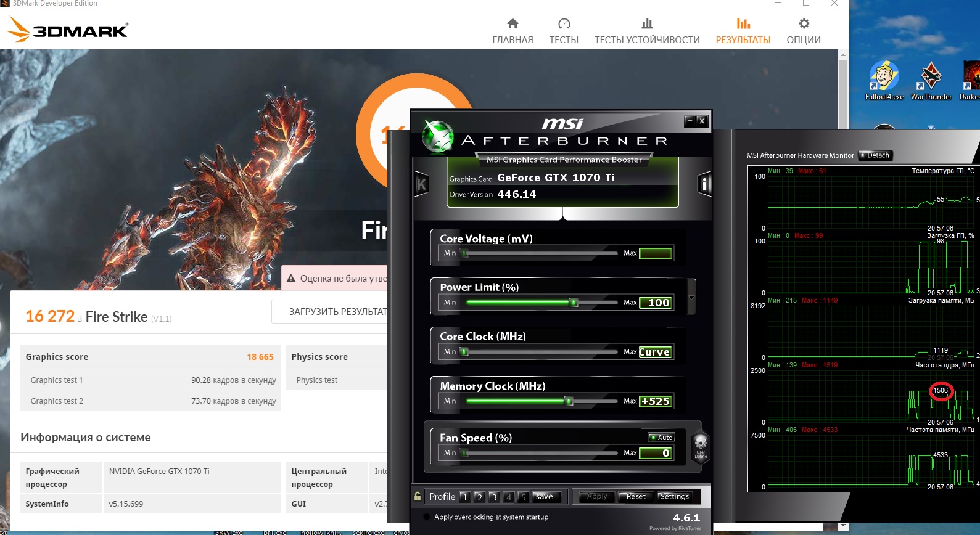Detach the Hardware Monitor panel
The height and width of the screenshot is (535, 980).
(876, 155)
